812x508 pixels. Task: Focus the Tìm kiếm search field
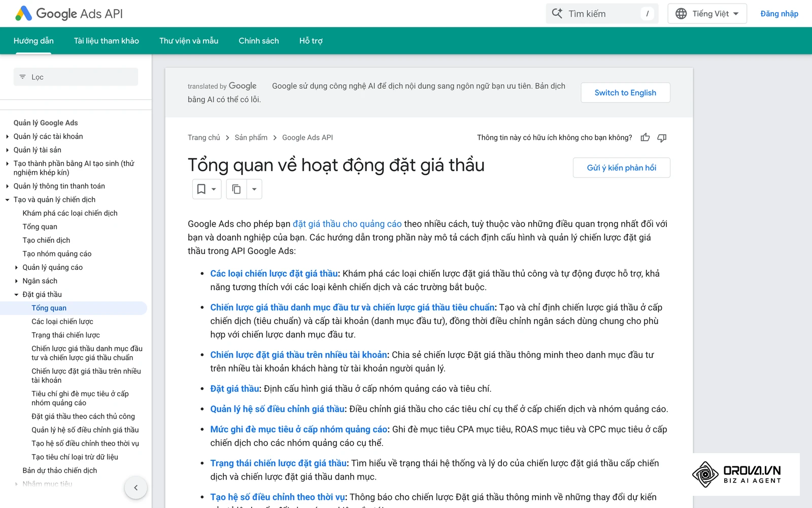pyautogui.click(x=602, y=14)
